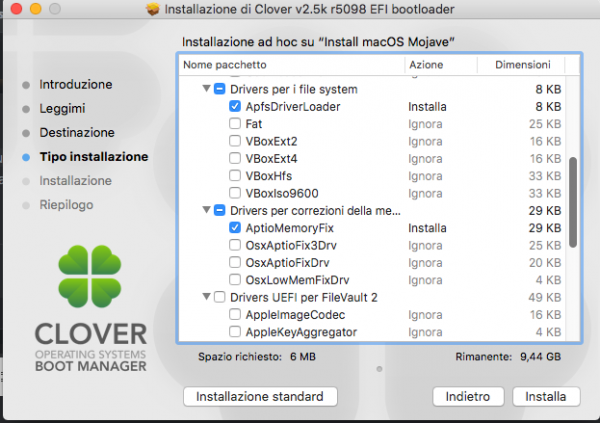600x423 pixels.
Task: Select the AptioMemoryFix row name
Action: click(x=290, y=228)
